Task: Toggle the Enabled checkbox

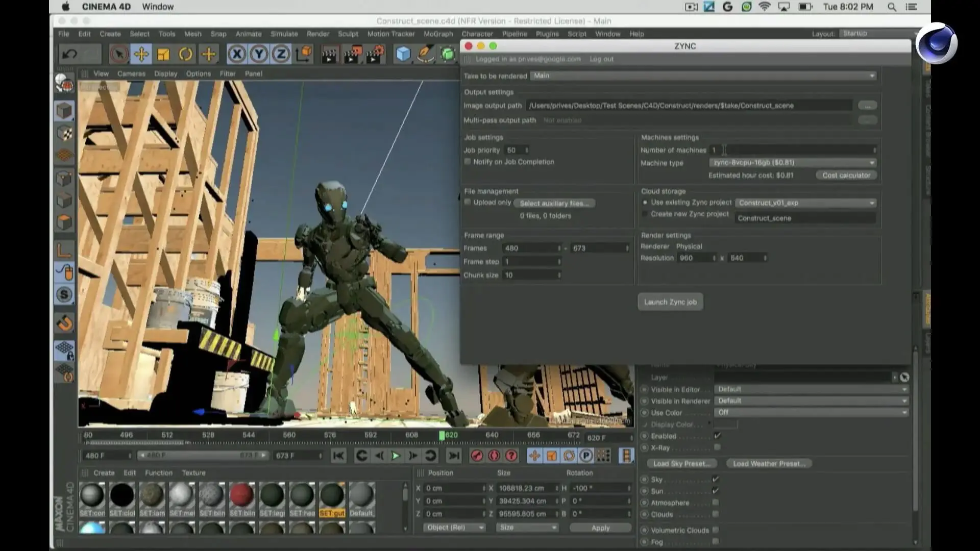Action: (717, 436)
